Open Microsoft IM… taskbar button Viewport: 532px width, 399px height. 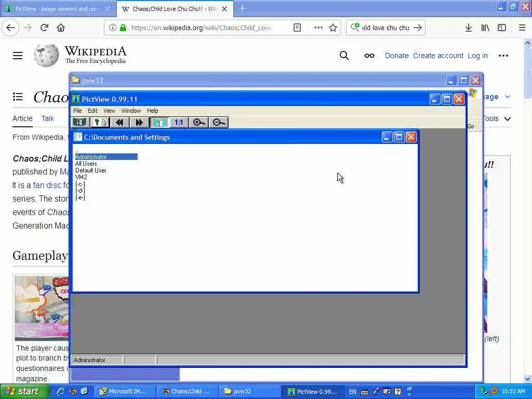124,391
